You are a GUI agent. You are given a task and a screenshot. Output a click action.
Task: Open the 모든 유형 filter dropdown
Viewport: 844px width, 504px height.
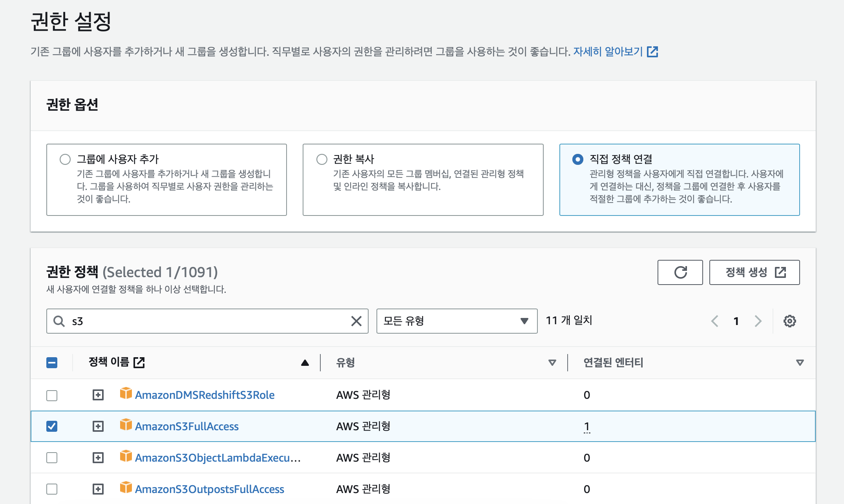[457, 321]
